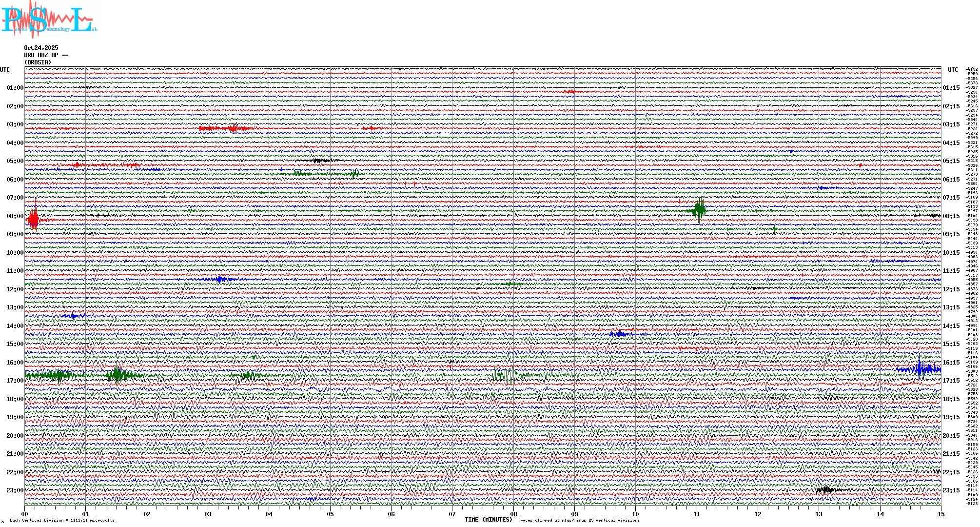
Task: Click the 05 minute tick label
Action: tap(330, 514)
